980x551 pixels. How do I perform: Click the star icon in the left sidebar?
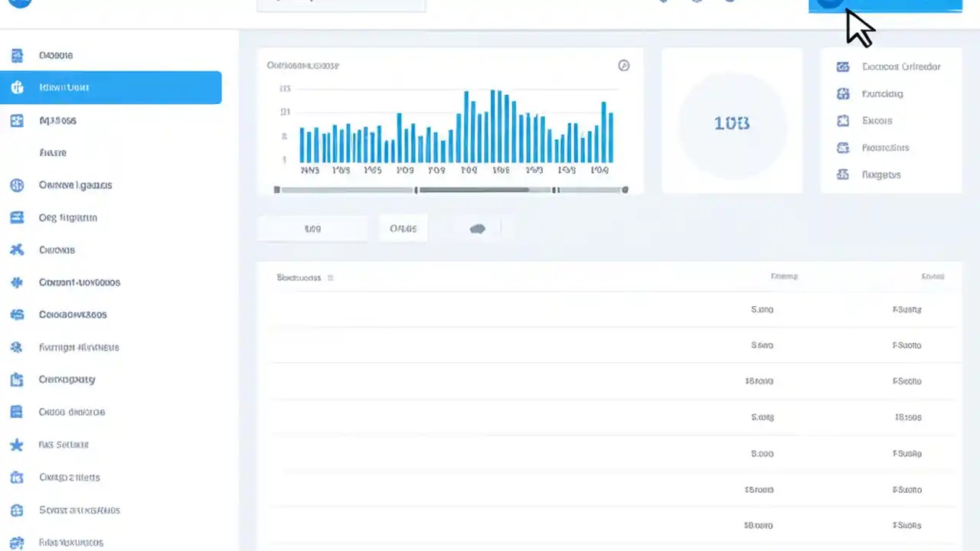point(17,445)
